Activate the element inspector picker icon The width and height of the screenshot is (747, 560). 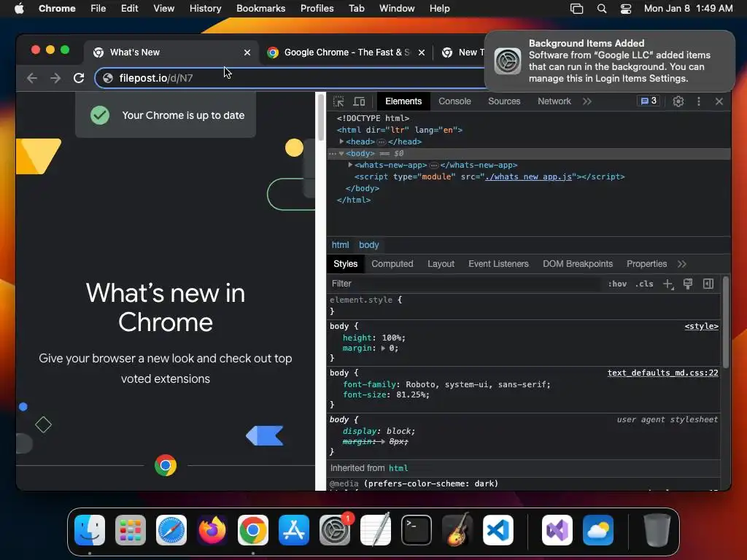tap(338, 101)
